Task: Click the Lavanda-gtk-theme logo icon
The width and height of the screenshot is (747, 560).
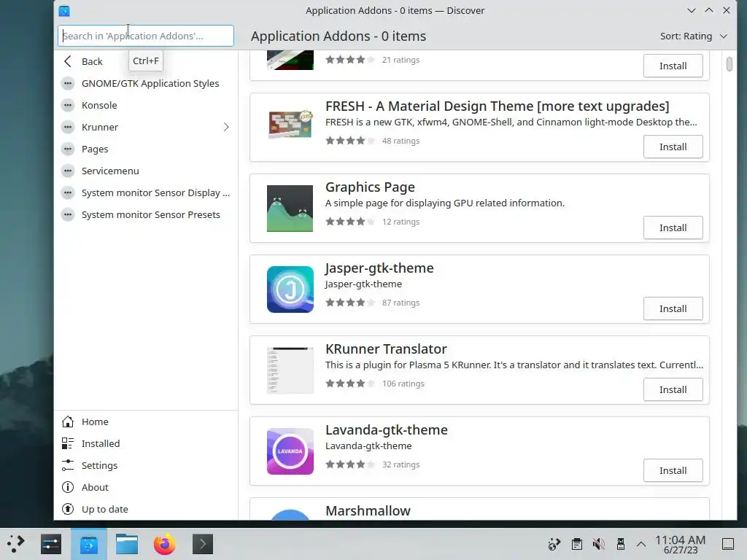Action: click(290, 451)
